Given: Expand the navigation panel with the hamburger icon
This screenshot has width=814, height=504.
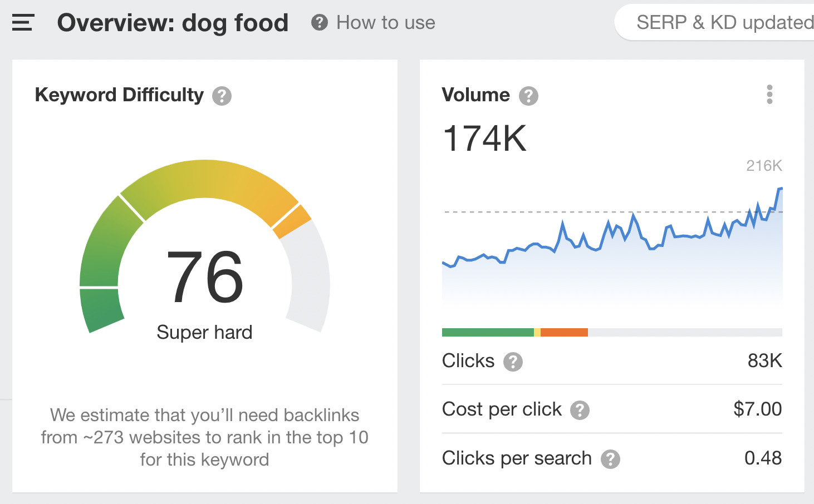Looking at the screenshot, I should (x=22, y=23).
